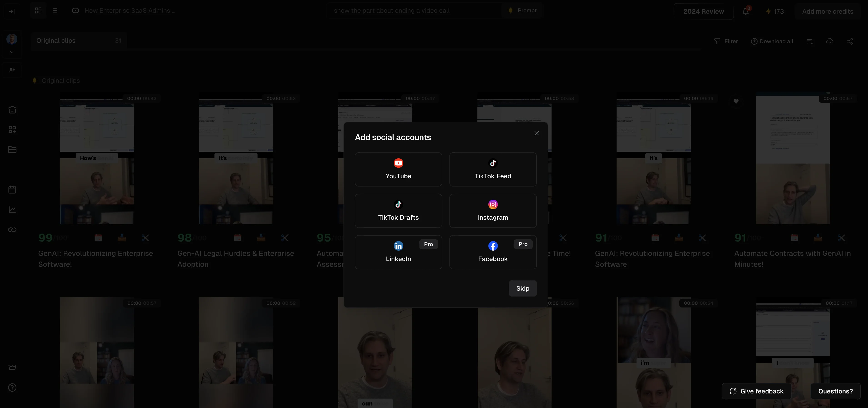868x408 pixels.
Task: Expand the profile avatar chevron
Action: (x=12, y=52)
